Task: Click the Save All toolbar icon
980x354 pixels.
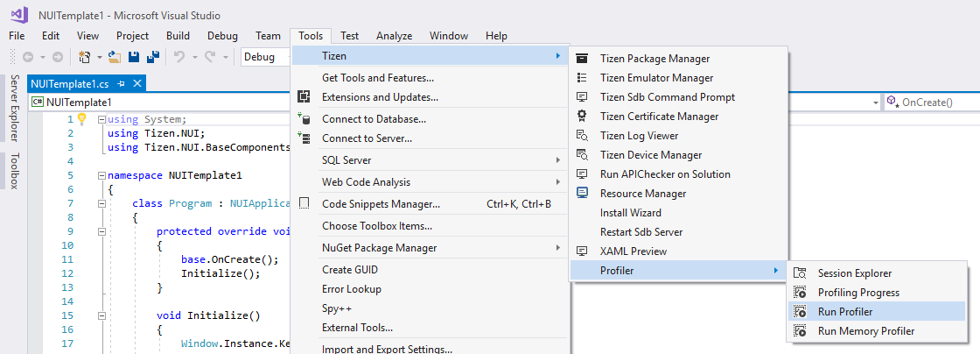Action: tap(152, 57)
